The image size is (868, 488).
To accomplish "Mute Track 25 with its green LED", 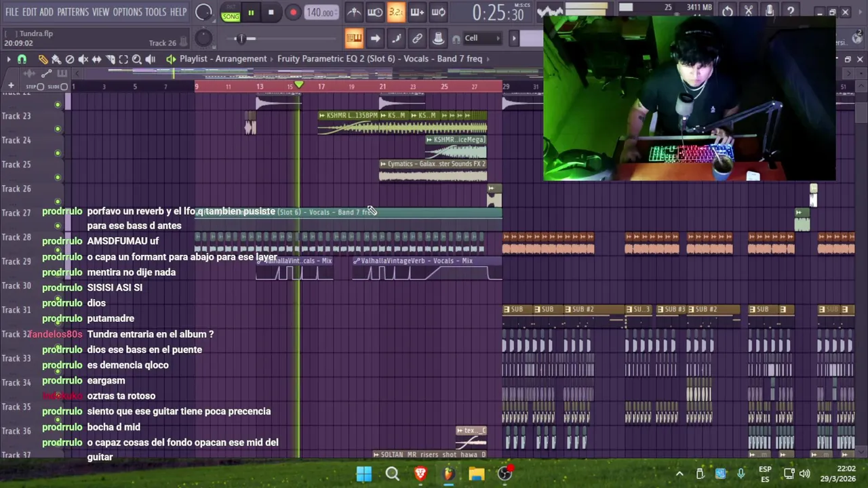I will coord(58,178).
